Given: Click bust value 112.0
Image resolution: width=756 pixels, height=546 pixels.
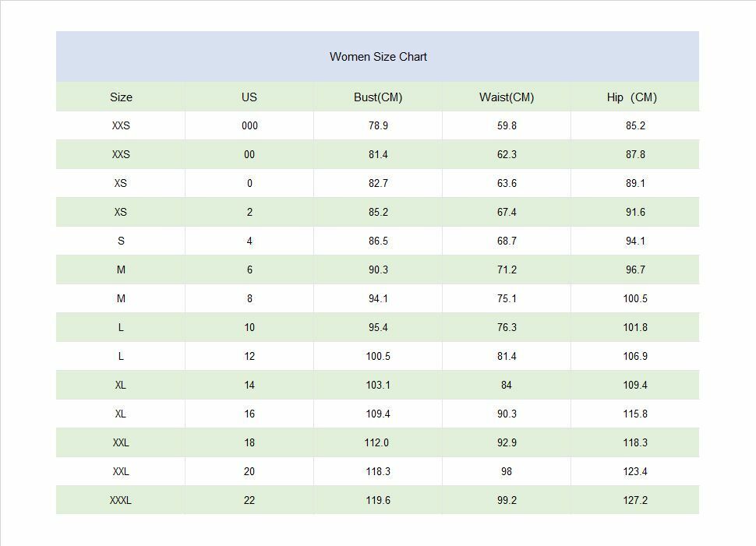Looking at the screenshot, I should 376,442.
